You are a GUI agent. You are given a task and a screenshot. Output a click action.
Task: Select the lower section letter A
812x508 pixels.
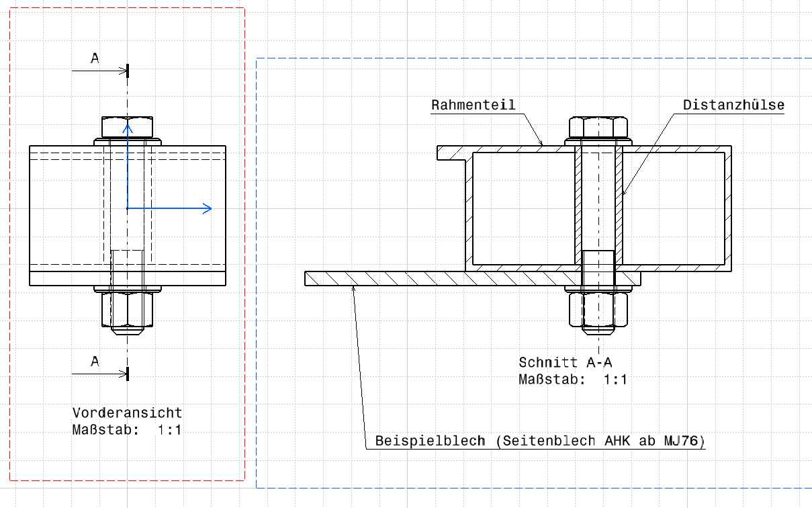tap(95, 362)
